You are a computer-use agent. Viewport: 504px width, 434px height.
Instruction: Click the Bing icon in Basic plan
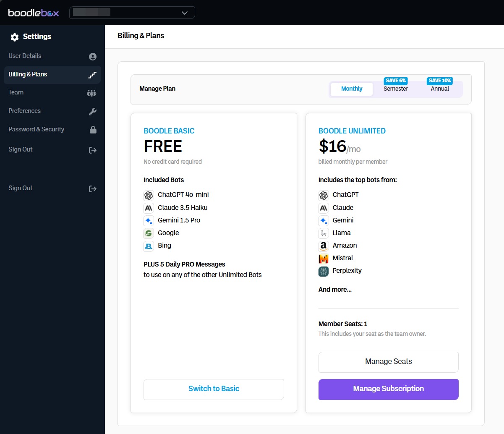pyautogui.click(x=149, y=246)
